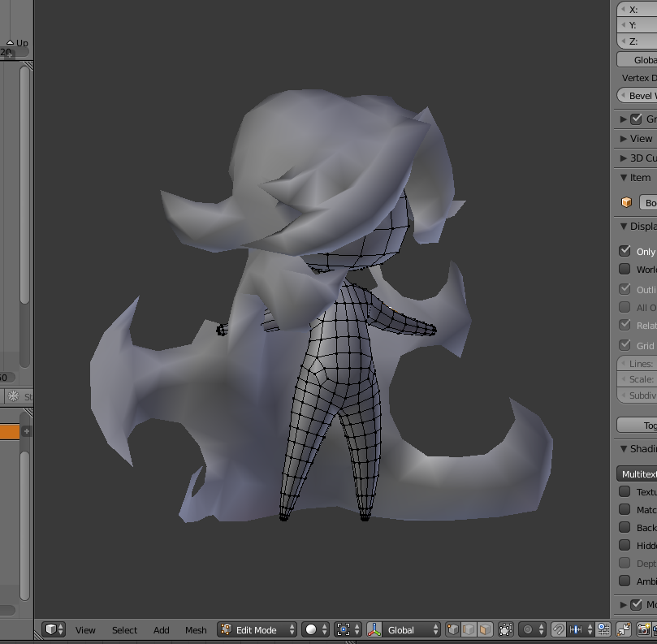657x644 pixels.
Task: Click the Global button in transform panel
Action: (637, 59)
